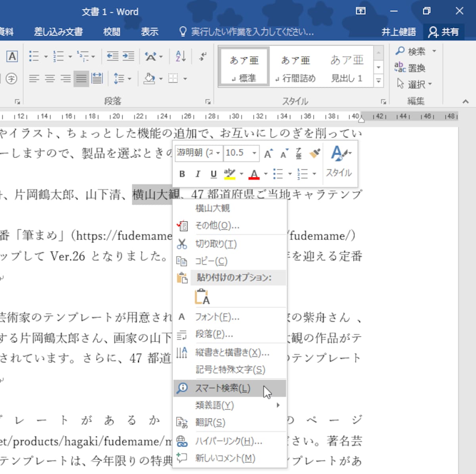Screen dimensions: 476x474
Task: Click the line spacing icon
Action: (119, 79)
